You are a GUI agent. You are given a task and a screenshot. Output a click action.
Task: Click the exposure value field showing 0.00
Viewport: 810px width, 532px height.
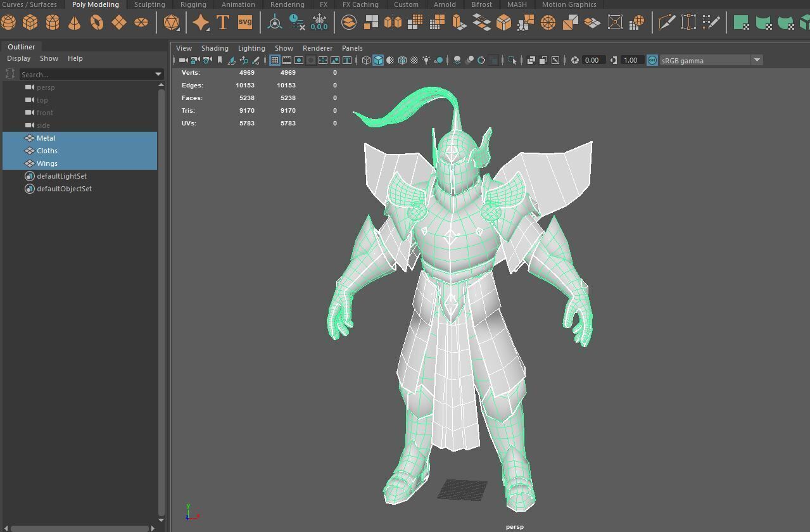[593, 60]
